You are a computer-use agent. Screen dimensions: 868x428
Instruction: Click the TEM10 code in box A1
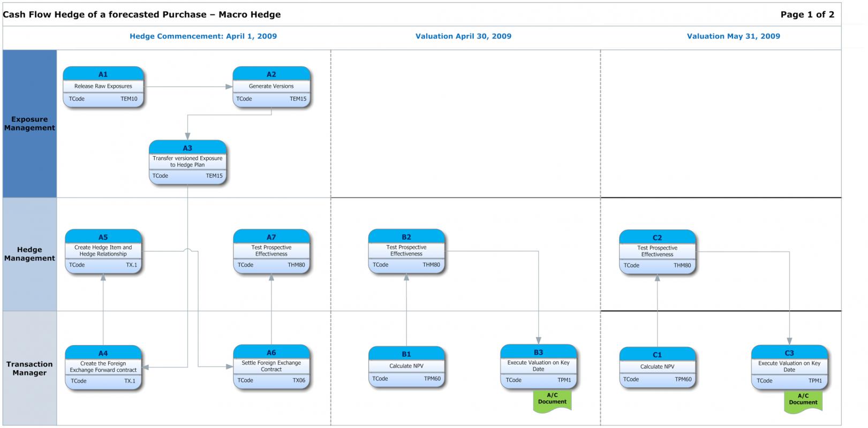(x=129, y=99)
